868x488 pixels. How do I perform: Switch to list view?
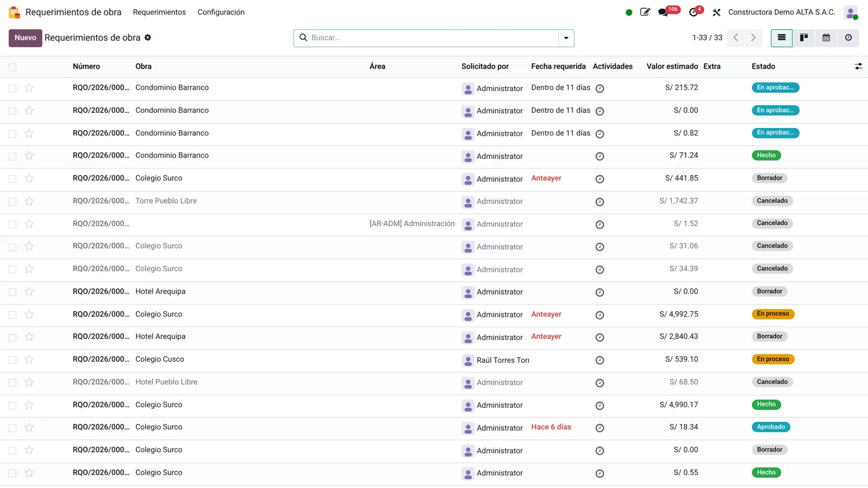782,37
